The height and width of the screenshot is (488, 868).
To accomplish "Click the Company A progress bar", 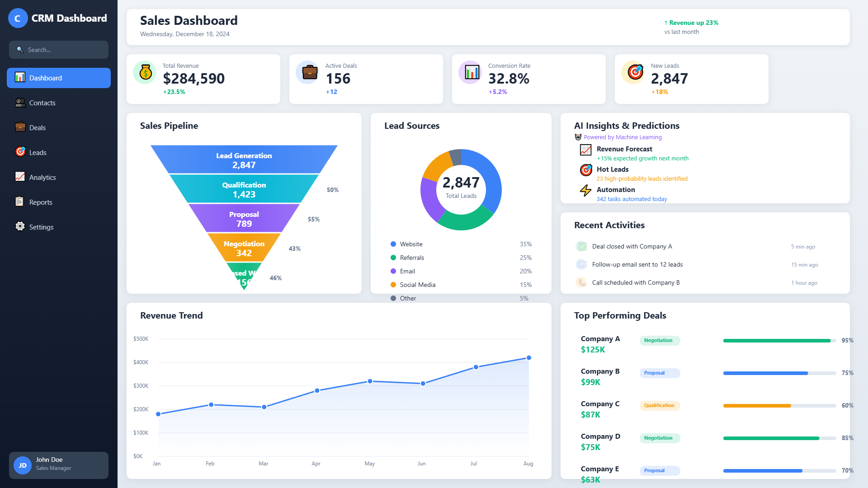I will point(780,341).
